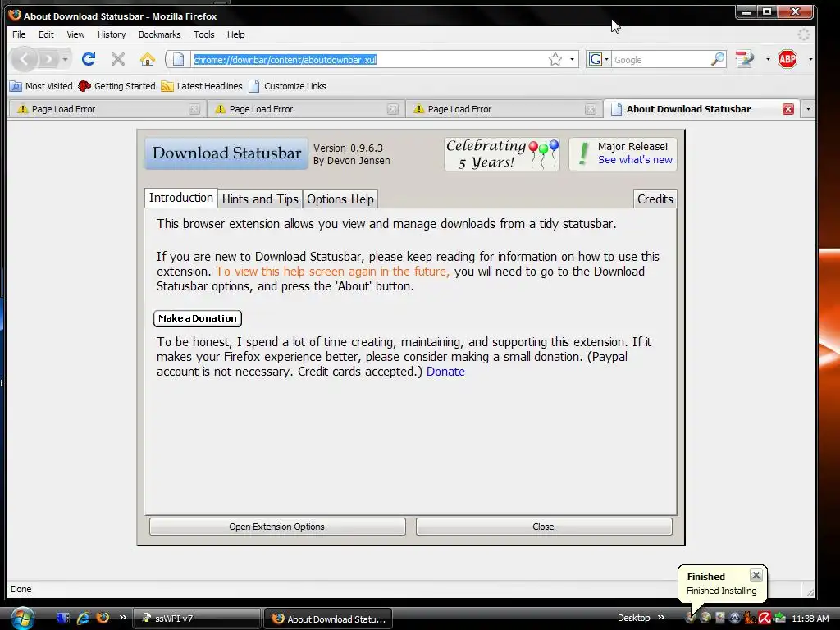Click the Show Desktop quick launch icon
The image size is (840, 630).
62,619
